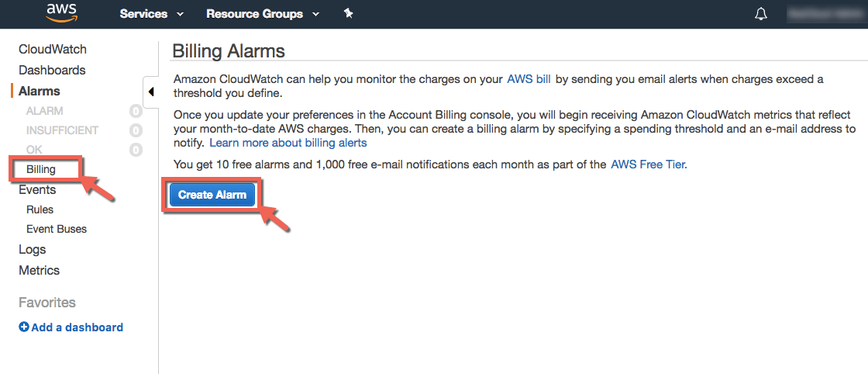Follow the AWS bill link

click(529, 78)
